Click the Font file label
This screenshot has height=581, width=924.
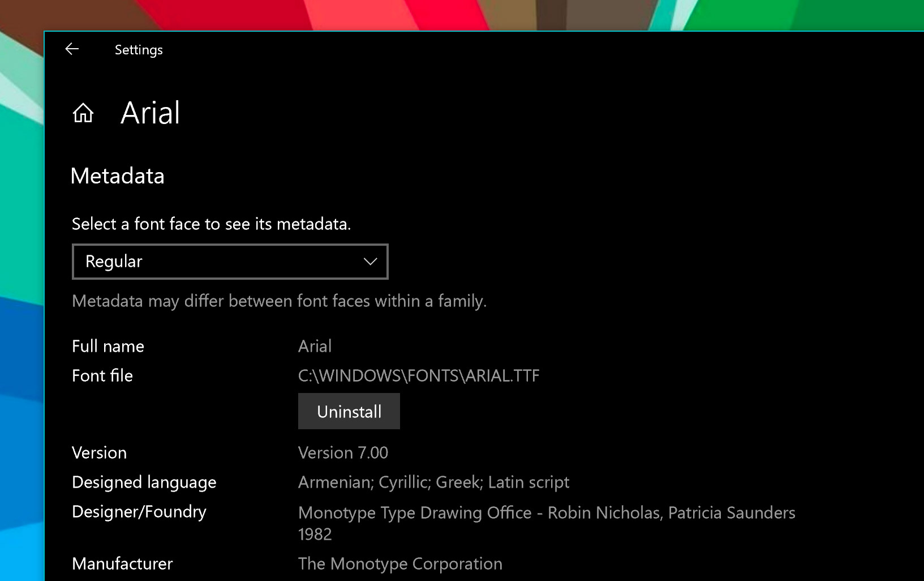102,375
